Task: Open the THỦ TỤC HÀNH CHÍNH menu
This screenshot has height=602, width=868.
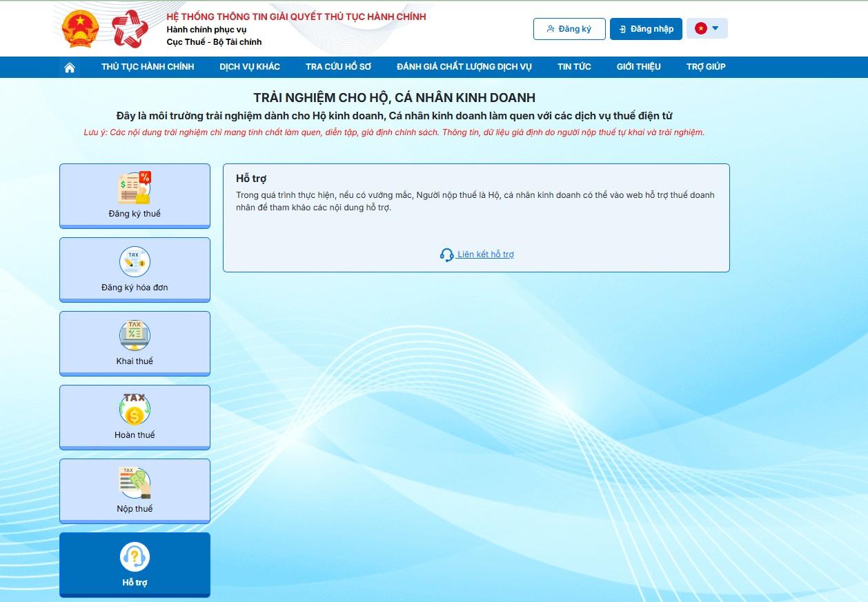Action: click(148, 67)
